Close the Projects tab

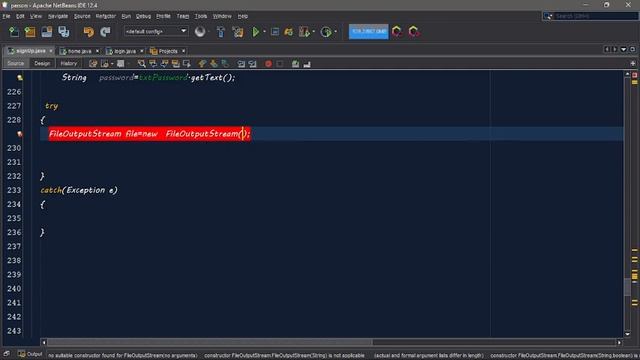(183, 51)
